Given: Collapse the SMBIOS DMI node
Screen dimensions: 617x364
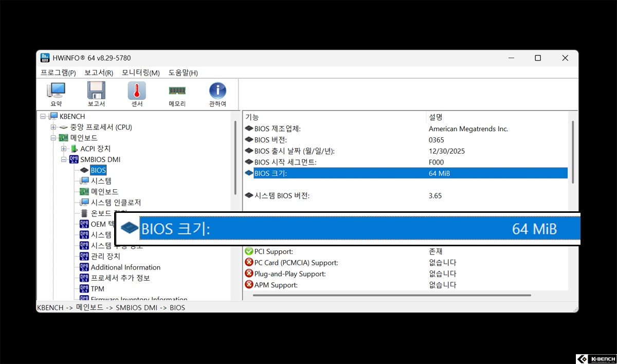Looking at the screenshot, I should coord(64,159).
